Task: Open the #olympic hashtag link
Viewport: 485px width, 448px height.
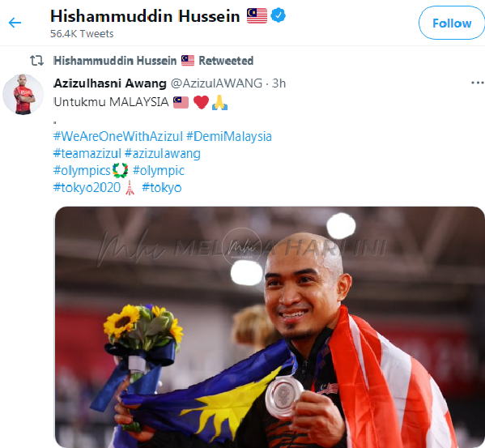Action: click(159, 171)
